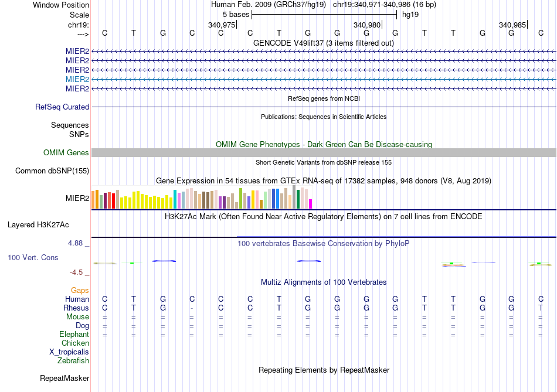Viewport: 557px width, 392px height.
Task: Click the Chicken alignment row label
Action: coord(75,343)
